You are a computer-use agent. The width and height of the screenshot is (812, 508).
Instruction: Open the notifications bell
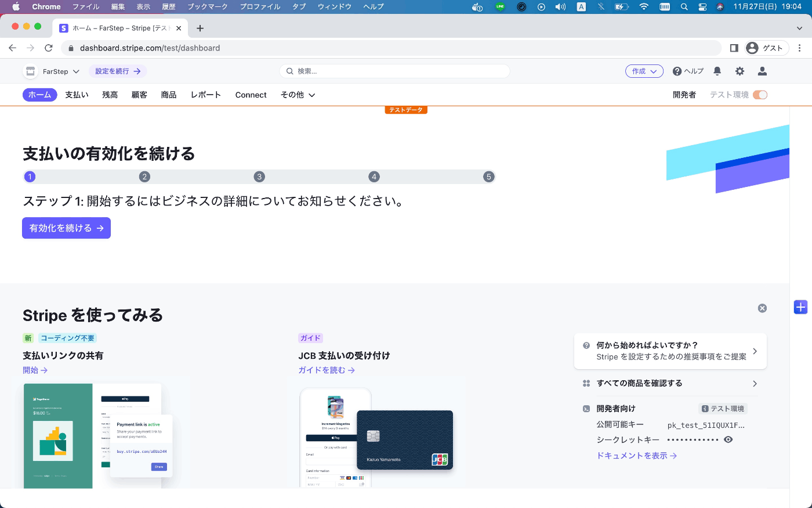point(717,71)
